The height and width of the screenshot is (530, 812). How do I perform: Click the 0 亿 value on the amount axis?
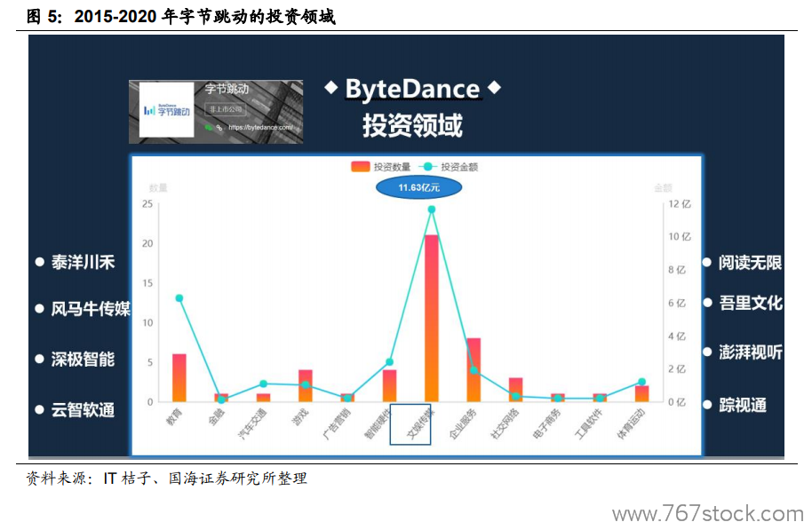pos(677,402)
